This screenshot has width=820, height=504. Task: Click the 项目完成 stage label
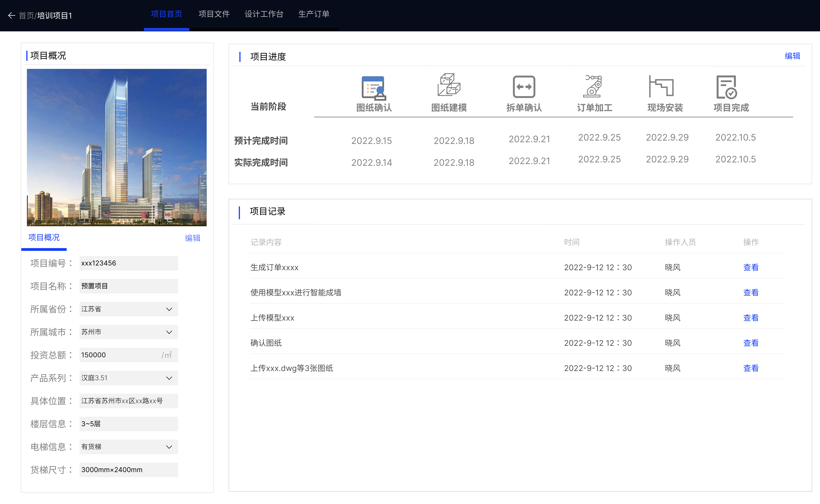click(x=731, y=108)
